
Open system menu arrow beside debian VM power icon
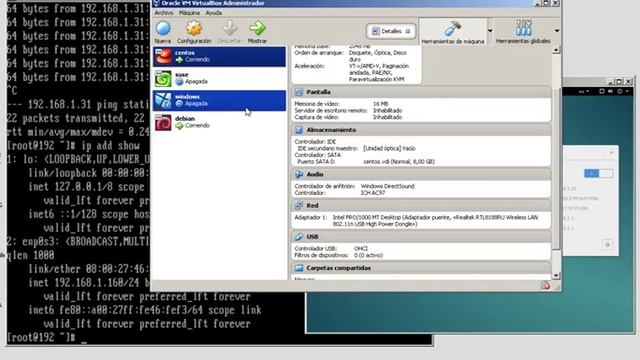coord(627,91)
